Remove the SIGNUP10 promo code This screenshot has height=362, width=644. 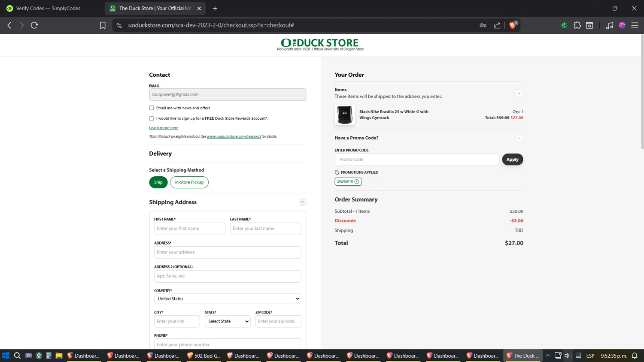(357, 181)
